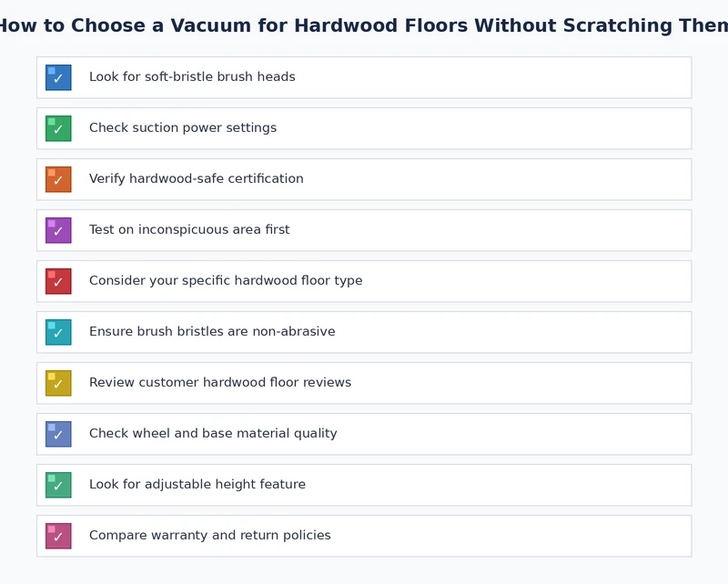Check off the adjustable height feature item
728x584 pixels.
pyautogui.click(x=58, y=485)
